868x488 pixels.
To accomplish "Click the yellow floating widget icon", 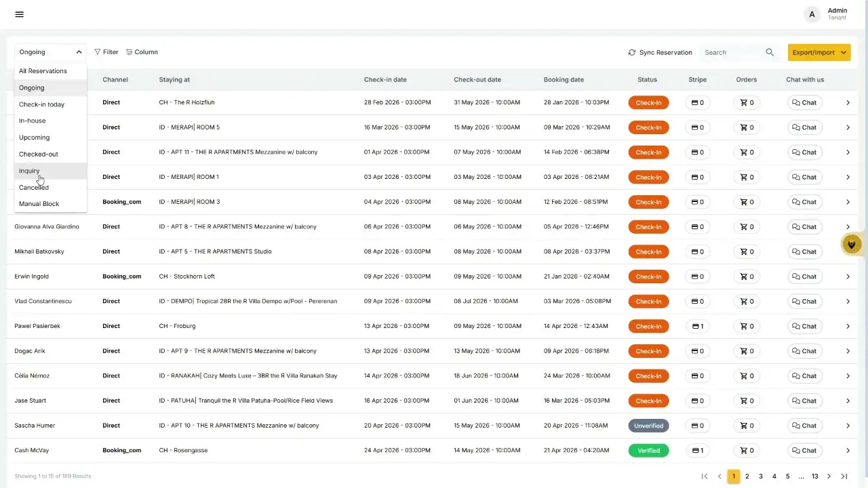I will click(852, 244).
